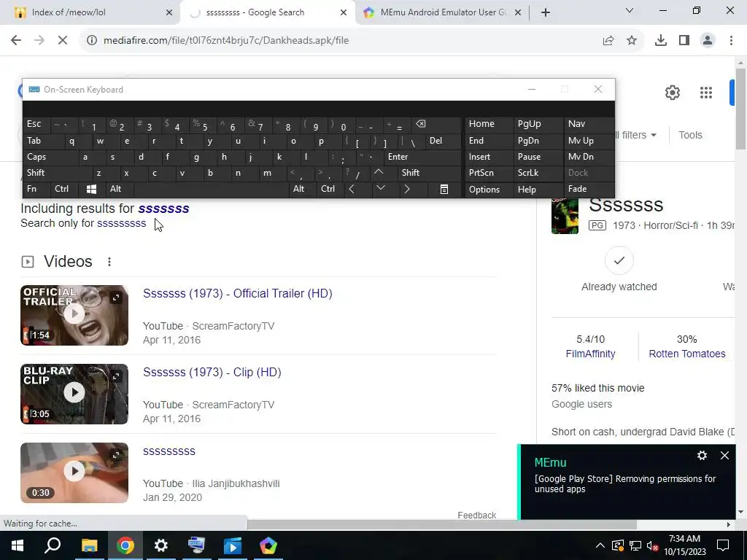Click the site info icon in address bar

[91, 41]
